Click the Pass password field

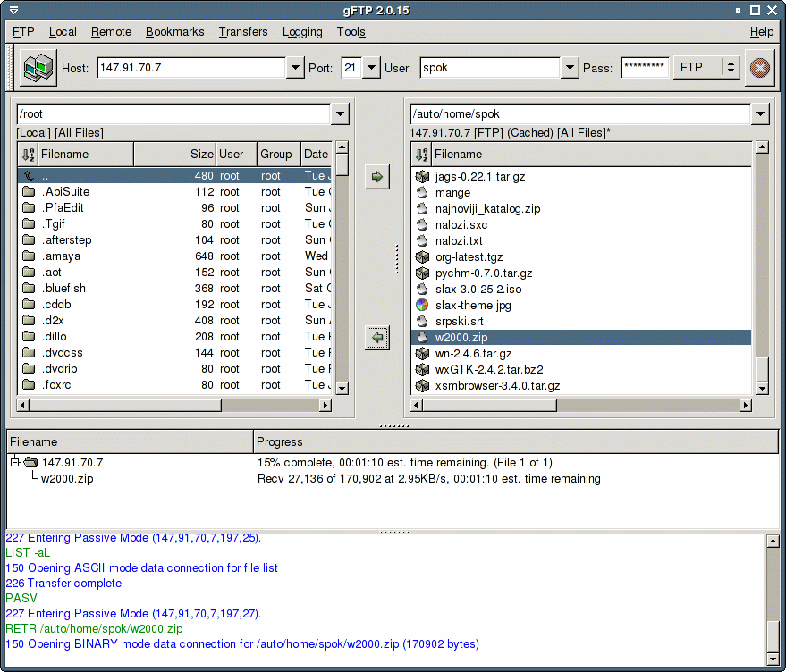[645, 68]
